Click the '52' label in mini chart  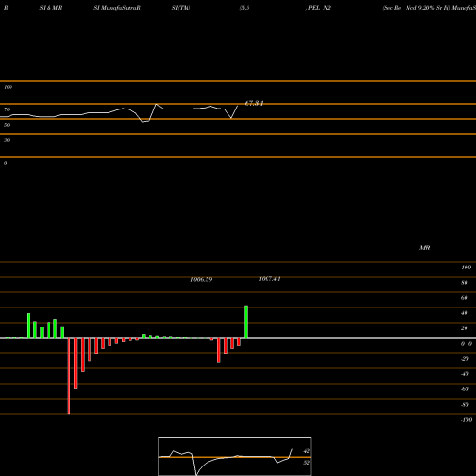307,463
